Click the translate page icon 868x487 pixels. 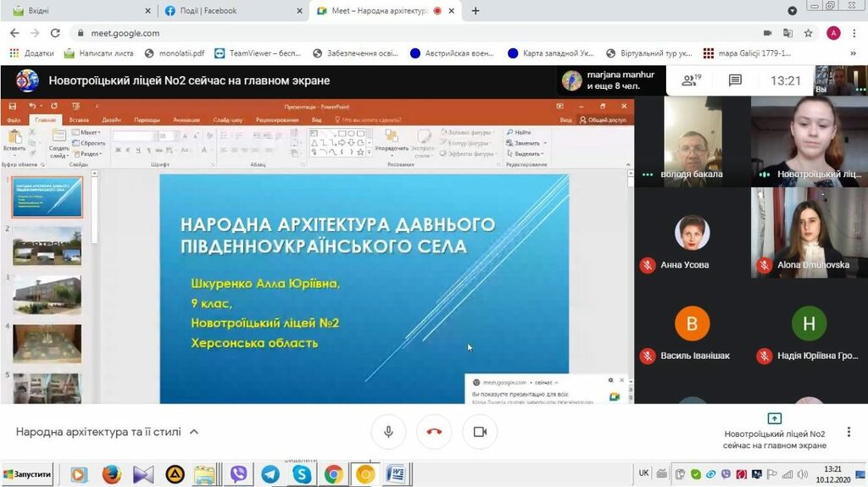[x=787, y=33]
